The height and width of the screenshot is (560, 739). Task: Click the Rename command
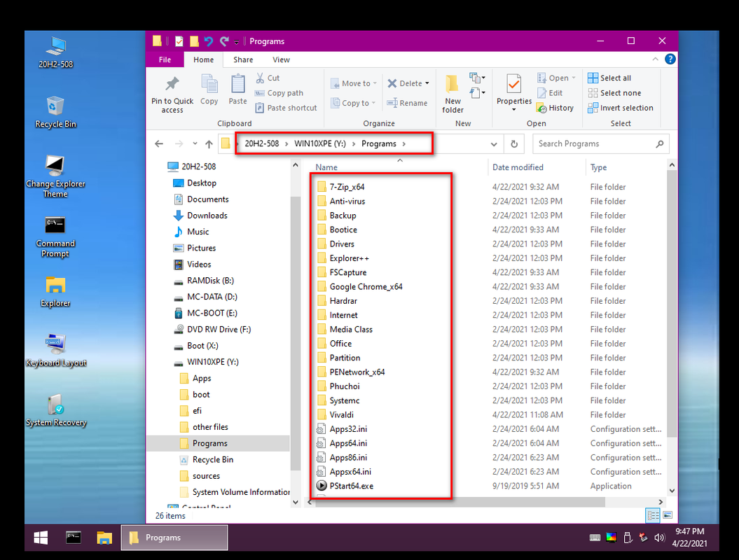(x=407, y=103)
